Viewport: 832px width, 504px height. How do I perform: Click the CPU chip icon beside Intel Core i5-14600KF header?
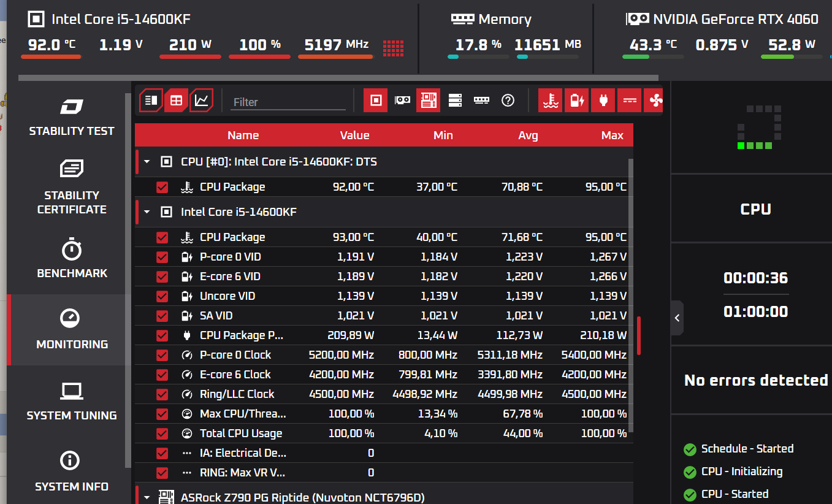(x=37, y=19)
